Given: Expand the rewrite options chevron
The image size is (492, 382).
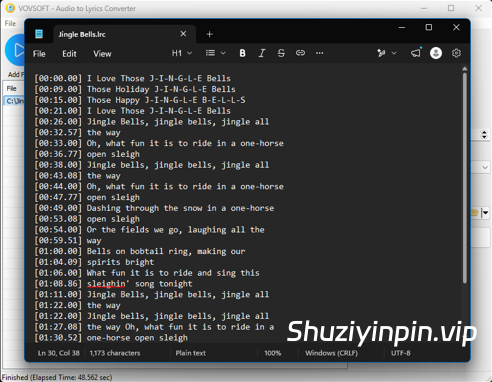Looking at the screenshot, I should point(394,53).
